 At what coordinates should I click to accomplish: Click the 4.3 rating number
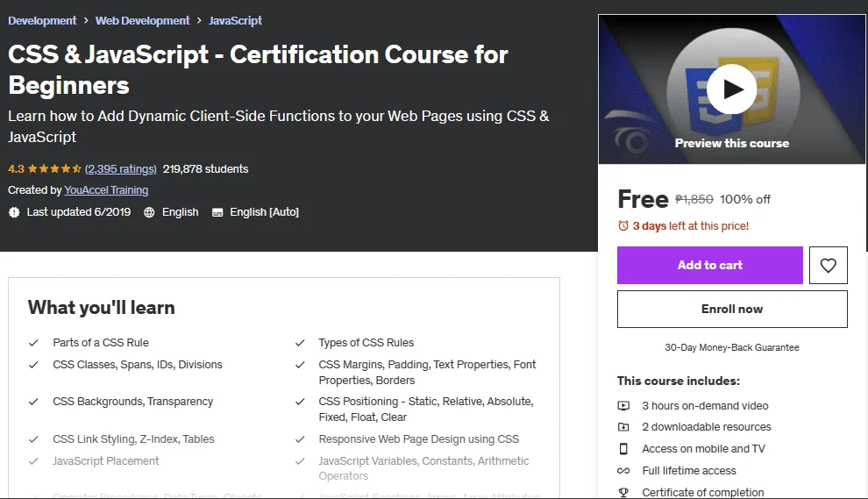16,169
